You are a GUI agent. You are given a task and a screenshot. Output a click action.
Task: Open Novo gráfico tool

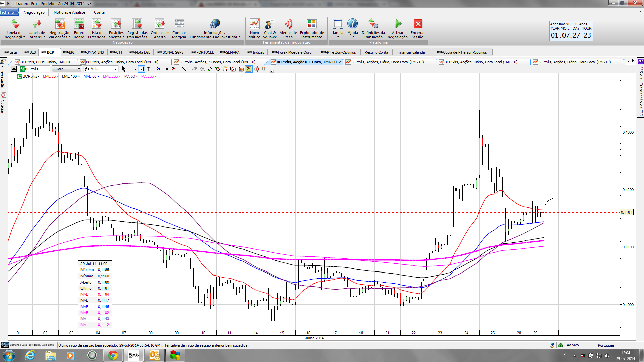(254, 28)
